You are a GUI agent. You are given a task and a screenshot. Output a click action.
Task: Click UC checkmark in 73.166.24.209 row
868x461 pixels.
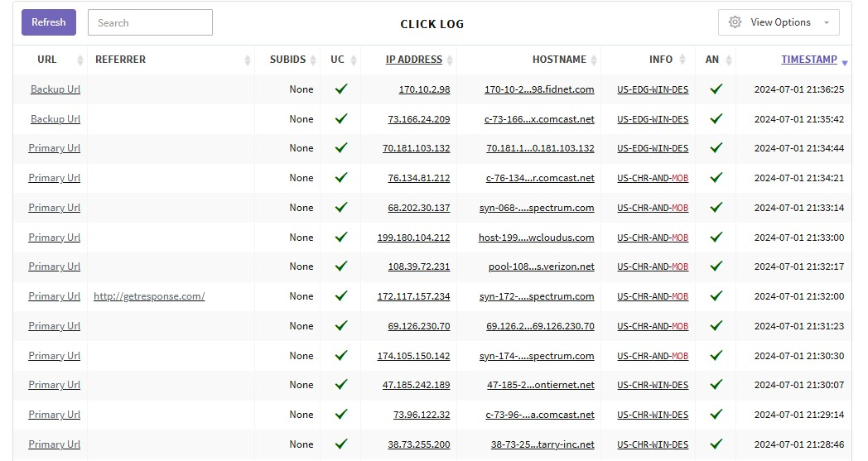tap(341, 118)
